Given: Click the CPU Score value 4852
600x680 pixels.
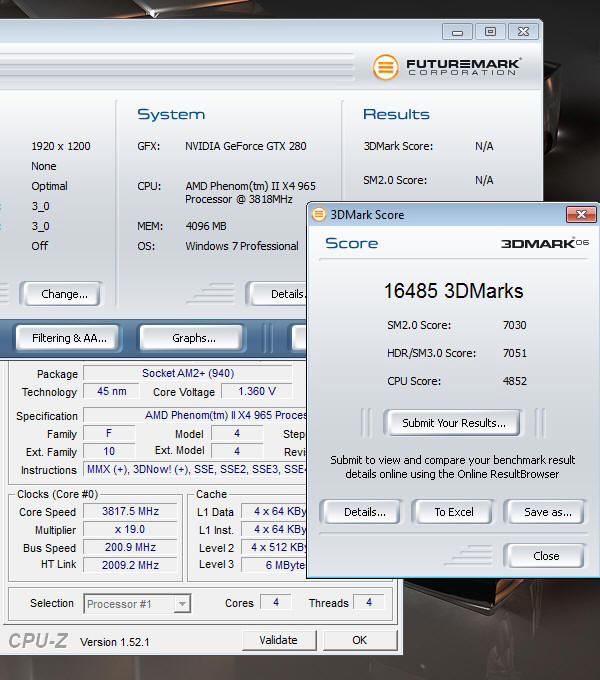Looking at the screenshot, I should tap(515, 381).
